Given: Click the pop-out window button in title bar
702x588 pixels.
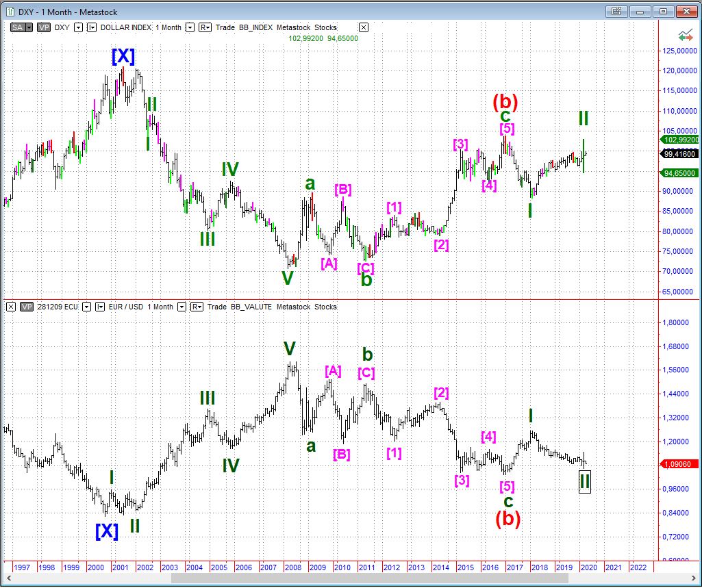Looking at the screenshot, I should (x=616, y=12).
